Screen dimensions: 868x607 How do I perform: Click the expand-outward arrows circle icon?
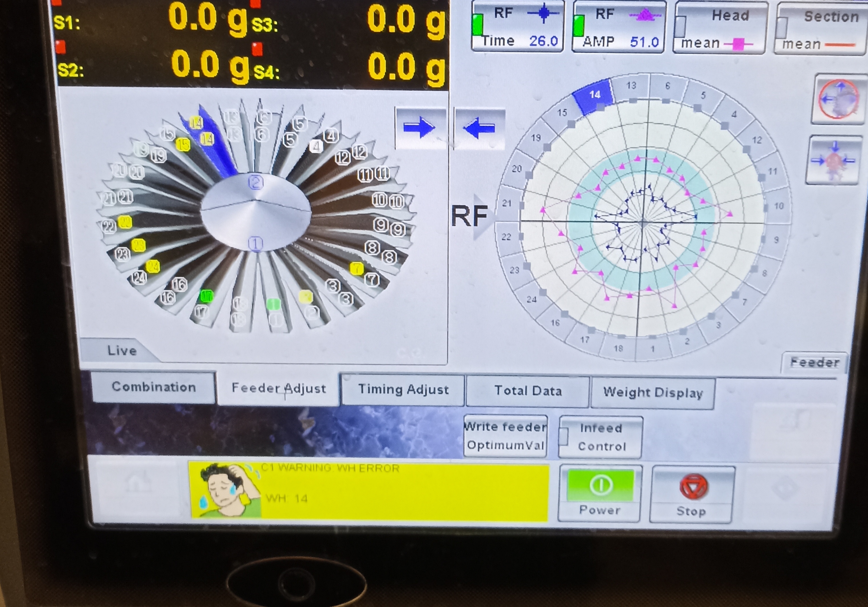(x=839, y=99)
